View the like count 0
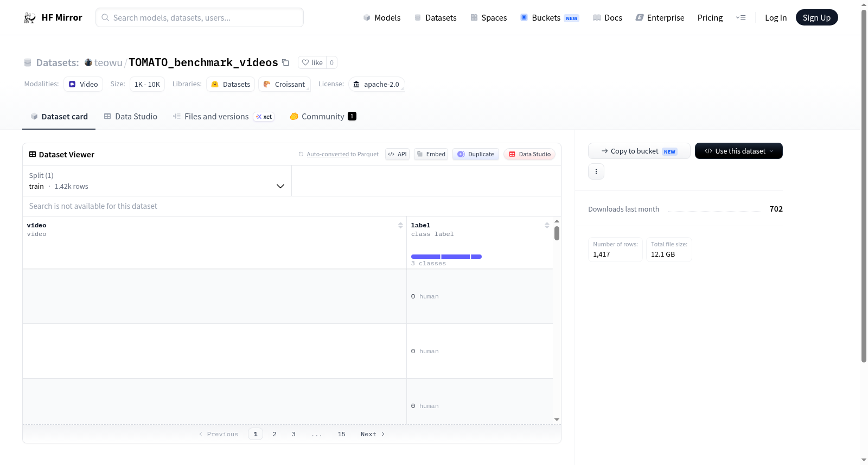 (x=331, y=62)
